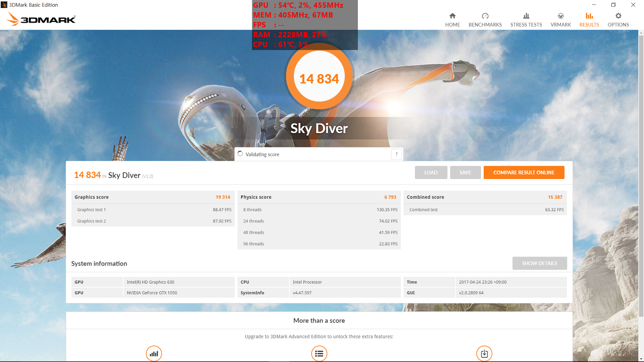Click the validating score help question mark

(x=396, y=154)
